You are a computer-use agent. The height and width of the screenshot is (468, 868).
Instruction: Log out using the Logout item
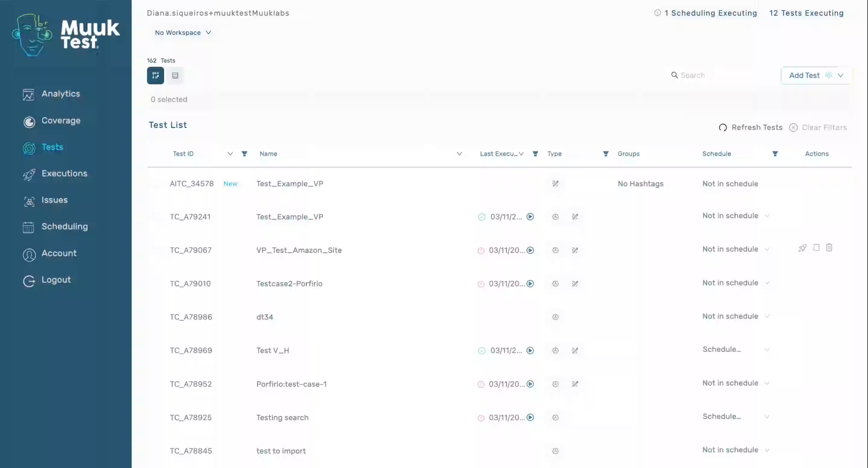[47, 280]
